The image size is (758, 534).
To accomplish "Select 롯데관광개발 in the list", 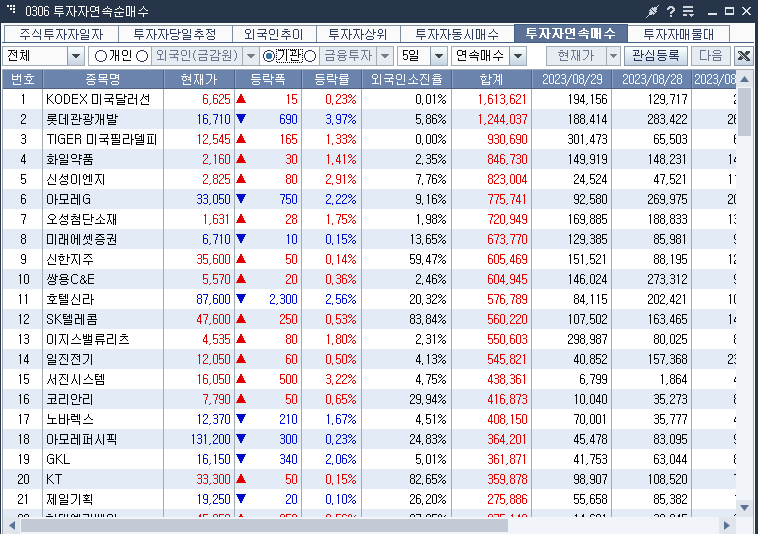I will pos(82,119).
